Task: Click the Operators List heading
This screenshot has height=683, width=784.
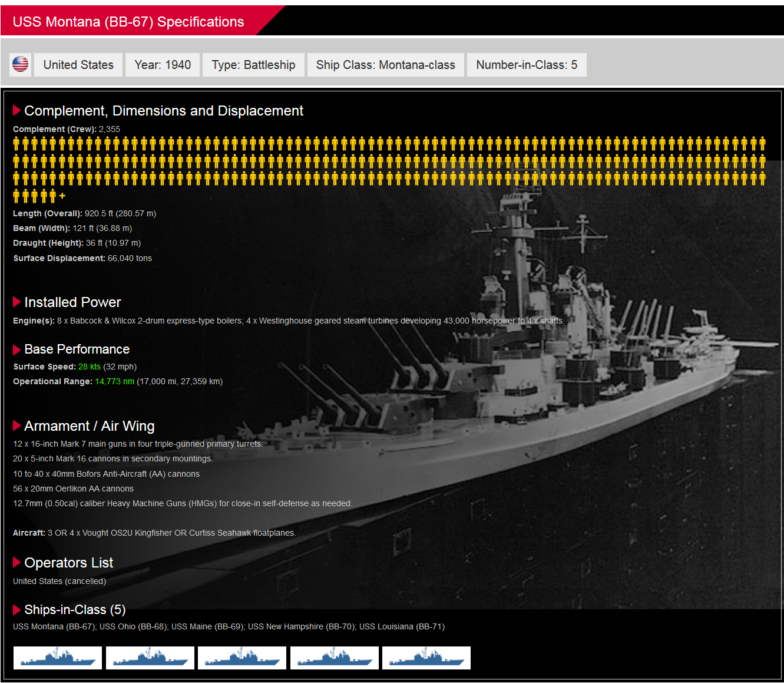Action: (69, 563)
